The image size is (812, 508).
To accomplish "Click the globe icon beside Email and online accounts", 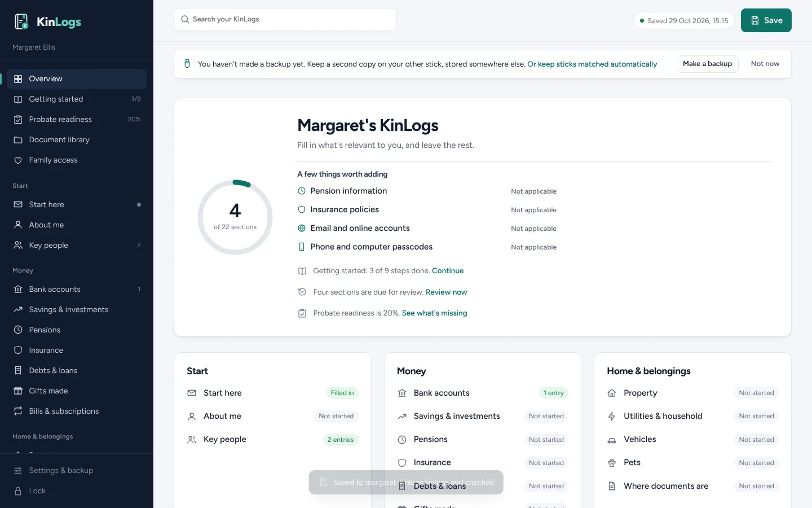I will pyautogui.click(x=302, y=228).
